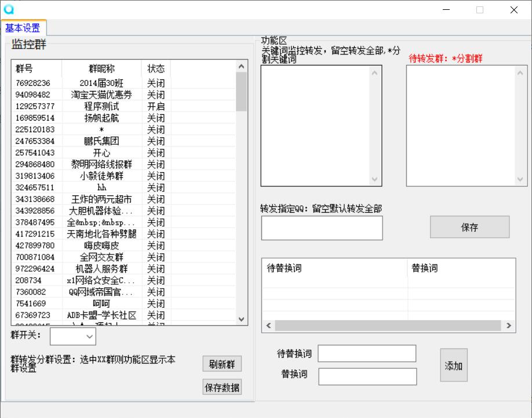Click down arrow in keyword text area
The height and width of the screenshot is (418, 532).
pos(374,179)
